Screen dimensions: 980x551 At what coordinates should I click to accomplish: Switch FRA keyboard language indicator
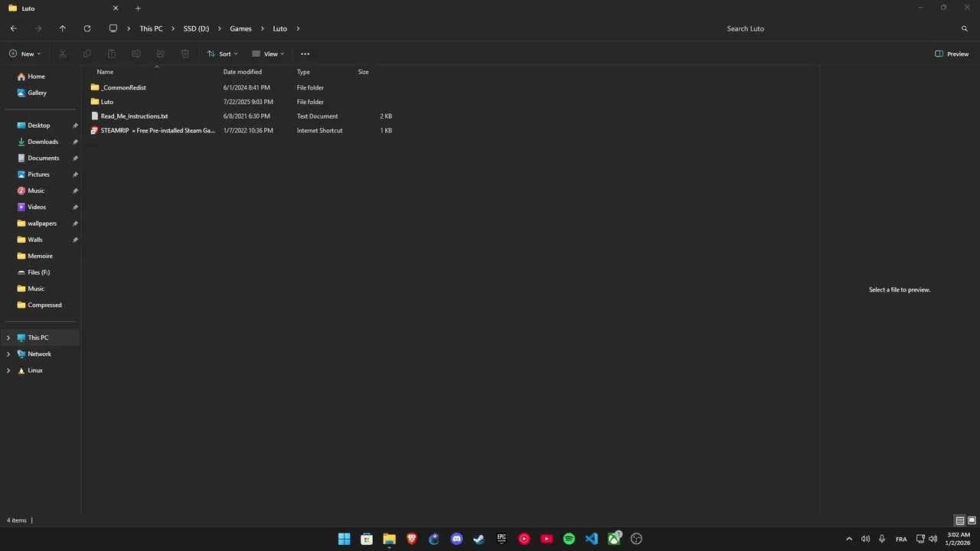tap(901, 539)
